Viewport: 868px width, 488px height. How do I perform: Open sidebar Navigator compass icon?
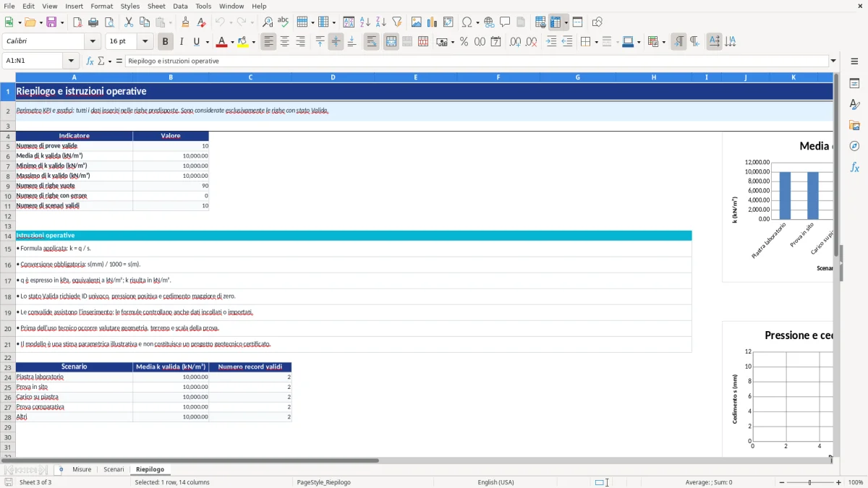(x=854, y=147)
